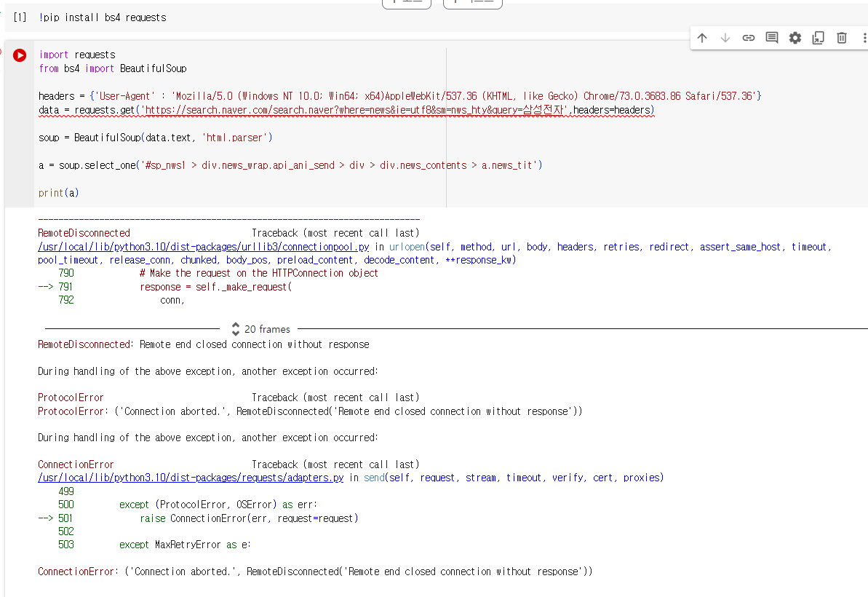Screen dimensions: 868x597
Task: Open urllib3 connectionpool.py file link
Action: [x=203, y=246]
